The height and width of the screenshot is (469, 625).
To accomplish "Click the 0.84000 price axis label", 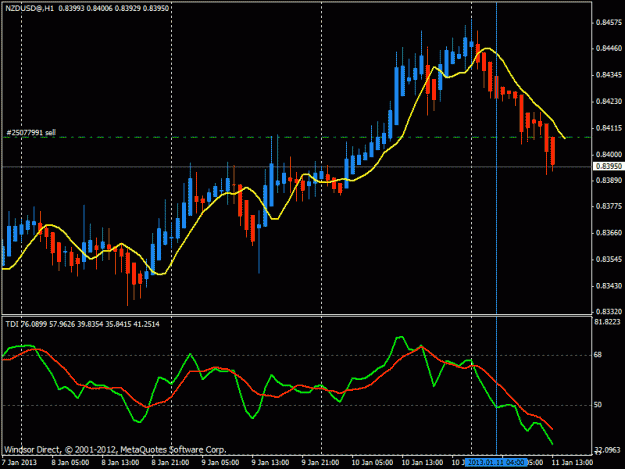I will tap(609, 154).
